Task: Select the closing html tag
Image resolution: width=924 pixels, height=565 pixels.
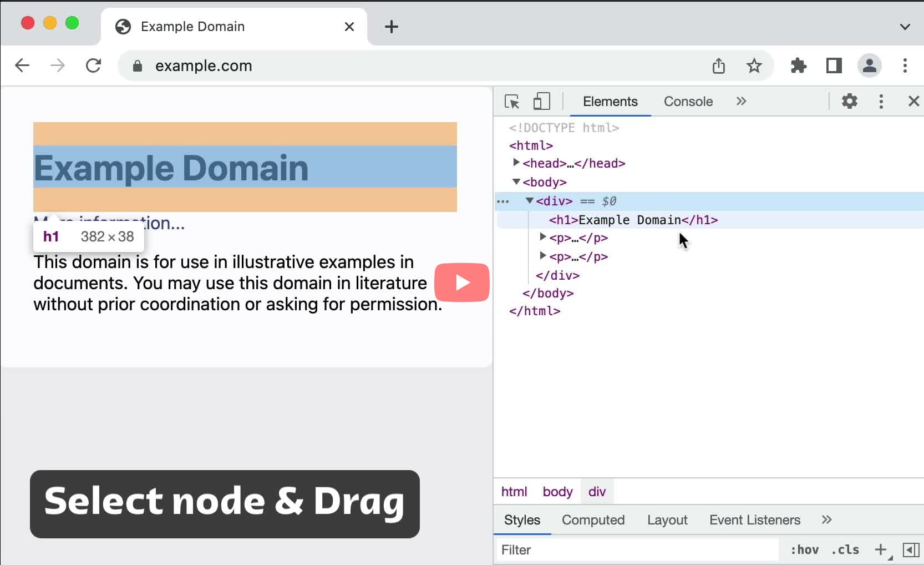Action: (x=535, y=311)
